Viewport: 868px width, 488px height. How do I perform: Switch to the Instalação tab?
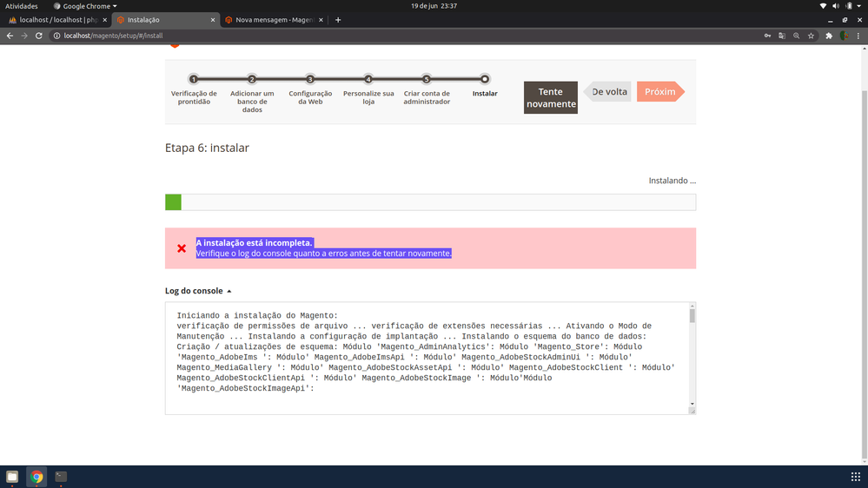[x=165, y=20]
